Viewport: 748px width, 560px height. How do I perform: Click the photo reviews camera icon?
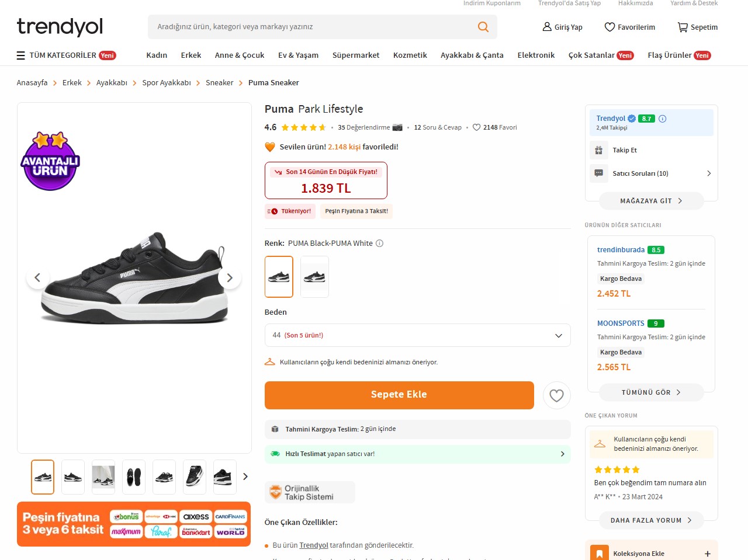397,127
